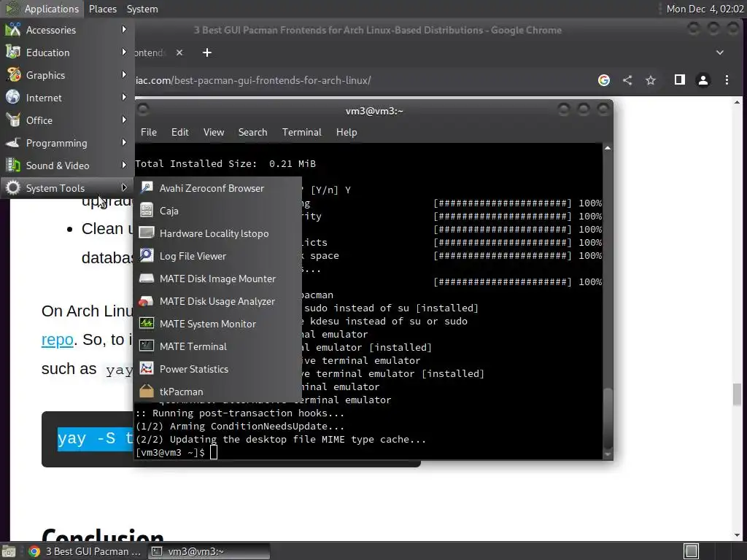Pick the Sound & Video icon
The height and width of the screenshot is (560, 747).
pyautogui.click(x=13, y=166)
